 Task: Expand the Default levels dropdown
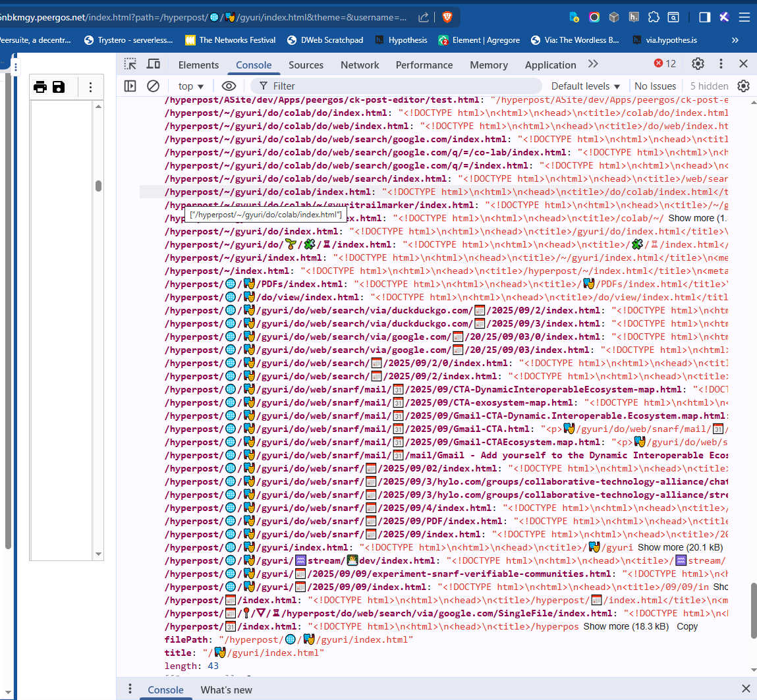click(x=585, y=86)
